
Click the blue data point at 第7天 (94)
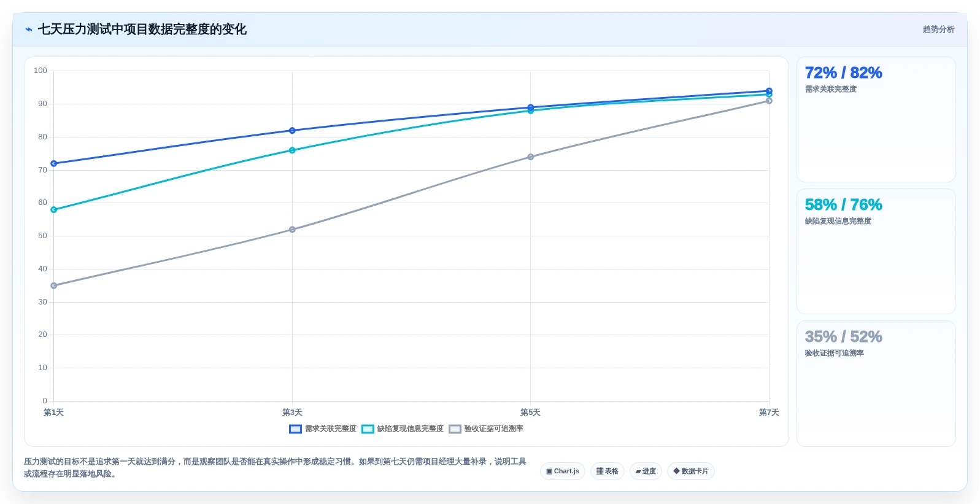[769, 91]
